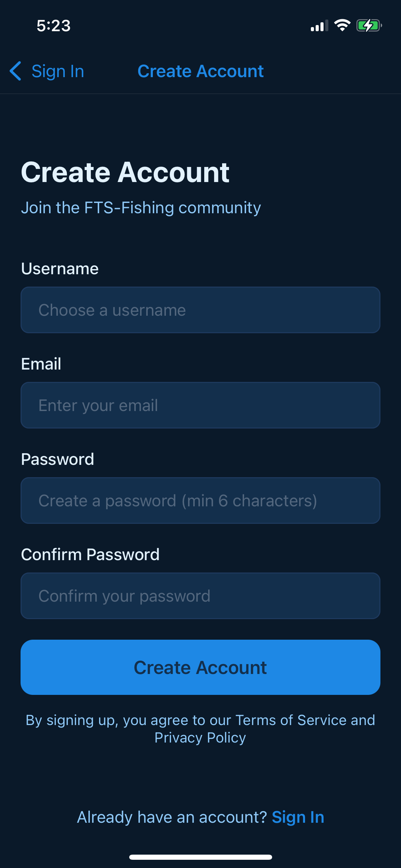This screenshot has width=401, height=868.
Task: Click the Username field label
Action: click(60, 269)
